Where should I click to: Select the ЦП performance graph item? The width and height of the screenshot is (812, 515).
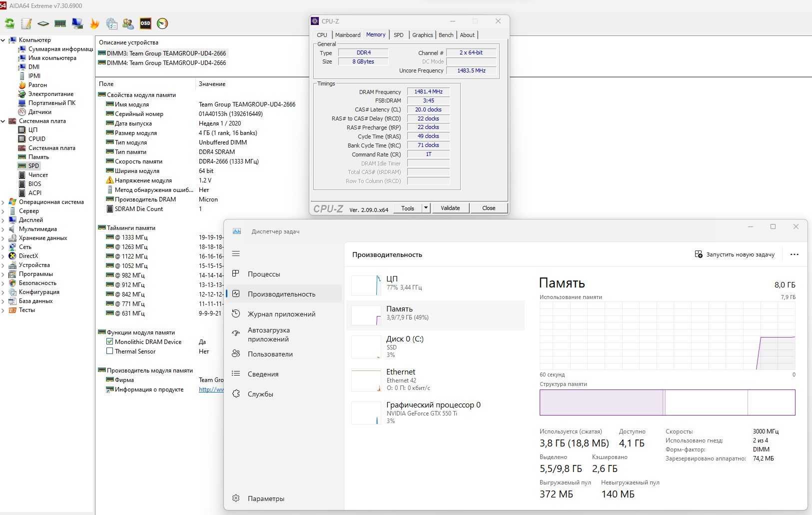click(435, 285)
